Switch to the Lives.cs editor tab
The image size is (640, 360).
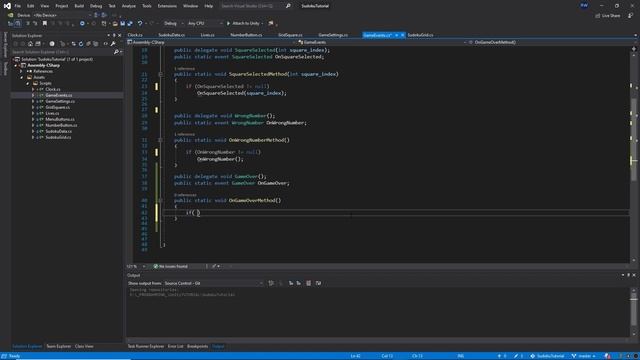coord(207,35)
